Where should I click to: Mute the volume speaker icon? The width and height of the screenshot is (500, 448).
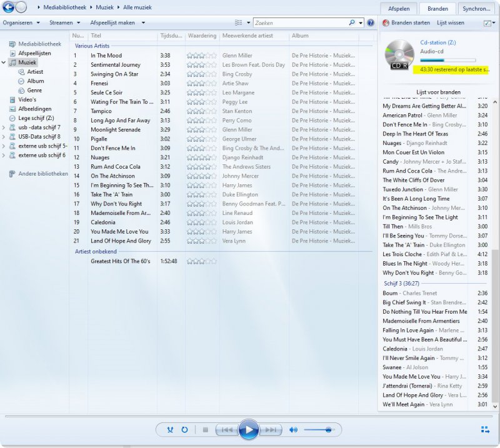[293, 430]
